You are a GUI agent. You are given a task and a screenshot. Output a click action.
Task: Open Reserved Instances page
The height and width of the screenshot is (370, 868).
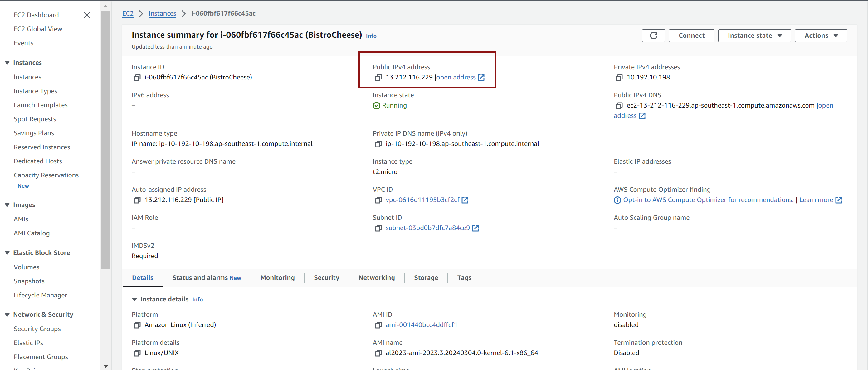tap(42, 147)
